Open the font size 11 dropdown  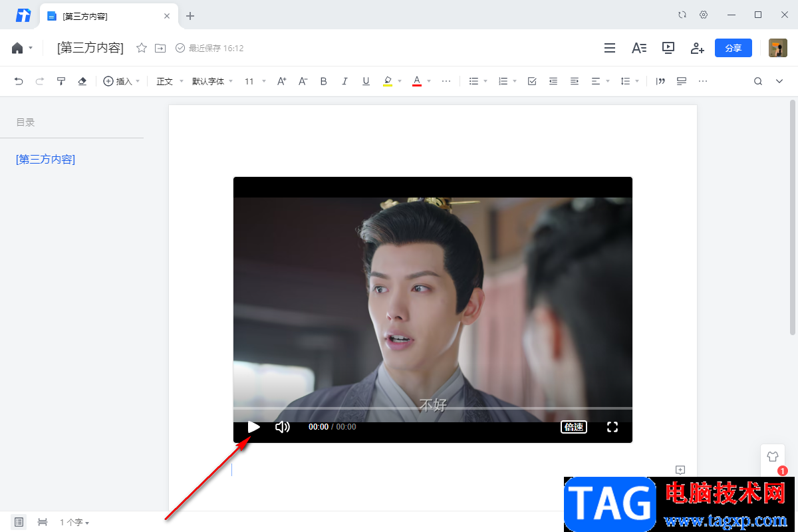pyautogui.click(x=255, y=81)
